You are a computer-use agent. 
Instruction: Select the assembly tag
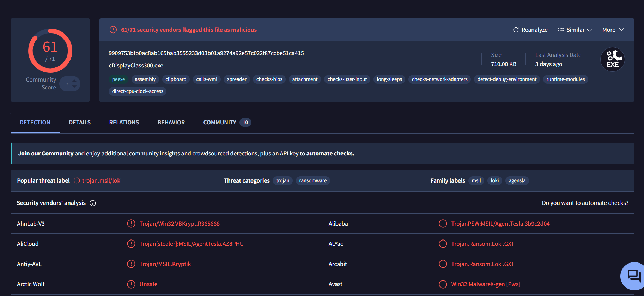145,79
